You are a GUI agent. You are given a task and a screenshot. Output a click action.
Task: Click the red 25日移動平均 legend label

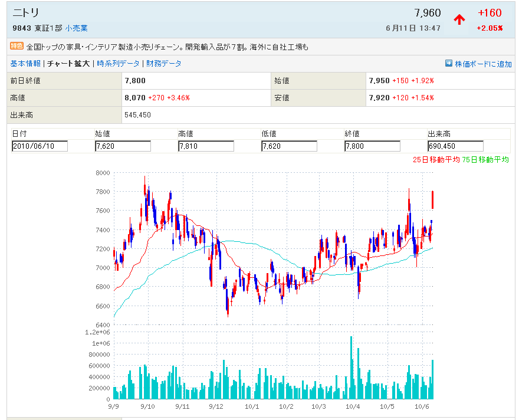[436, 159]
